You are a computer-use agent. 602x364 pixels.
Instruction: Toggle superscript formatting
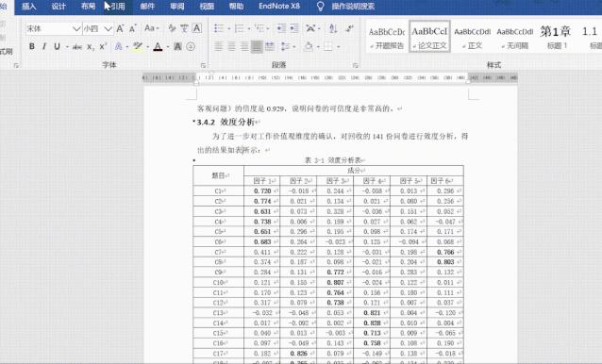coord(103,47)
